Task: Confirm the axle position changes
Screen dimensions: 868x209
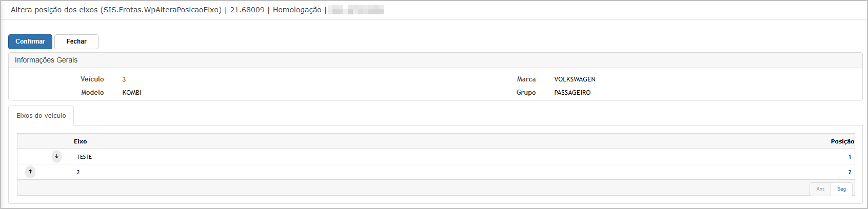Action: point(30,41)
